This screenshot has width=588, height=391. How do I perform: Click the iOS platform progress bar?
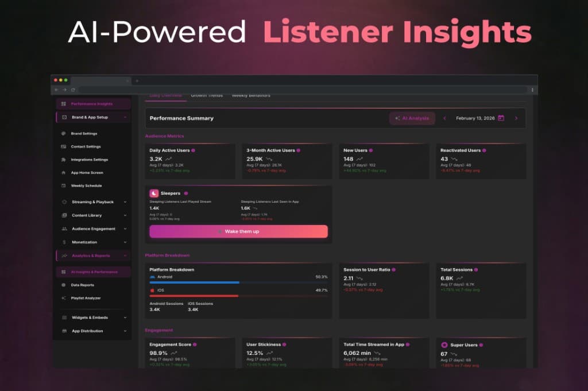[x=238, y=296]
